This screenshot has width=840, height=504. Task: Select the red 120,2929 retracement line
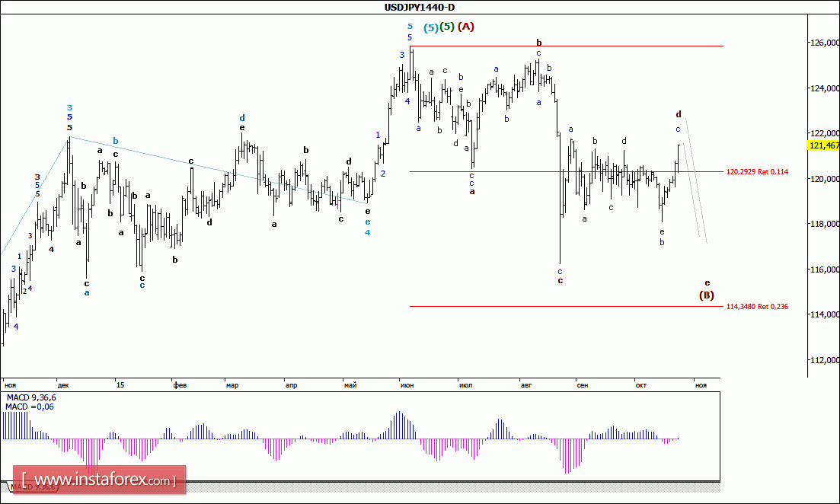coord(567,172)
